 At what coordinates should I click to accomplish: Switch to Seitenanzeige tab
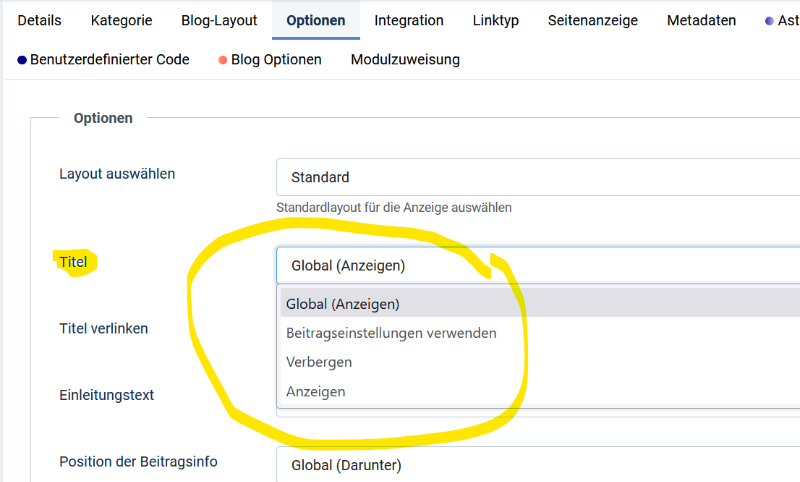(593, 20)
